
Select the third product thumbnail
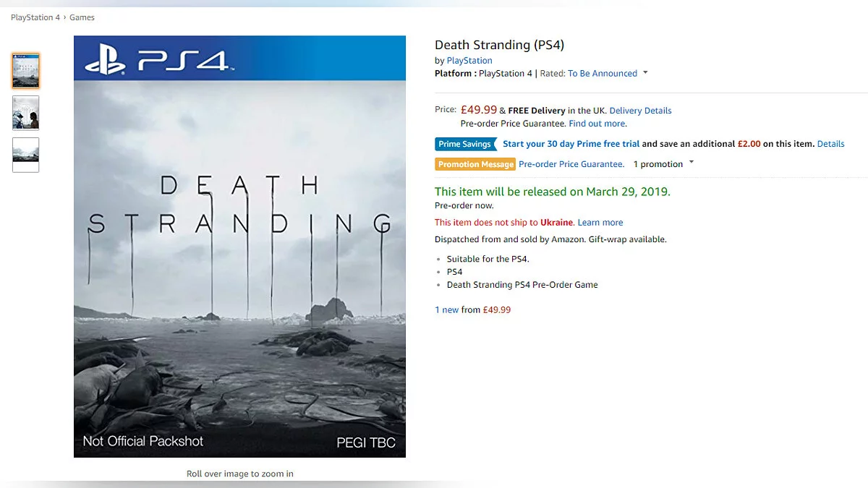(26, 155)
